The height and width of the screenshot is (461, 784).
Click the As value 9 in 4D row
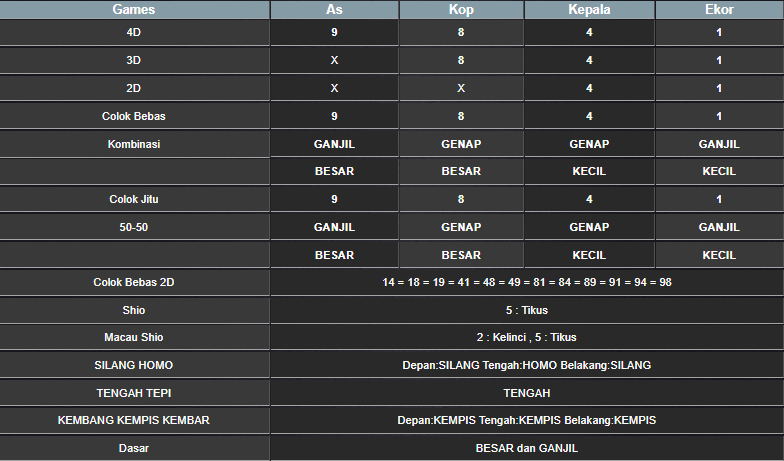(x=334, y=32)
